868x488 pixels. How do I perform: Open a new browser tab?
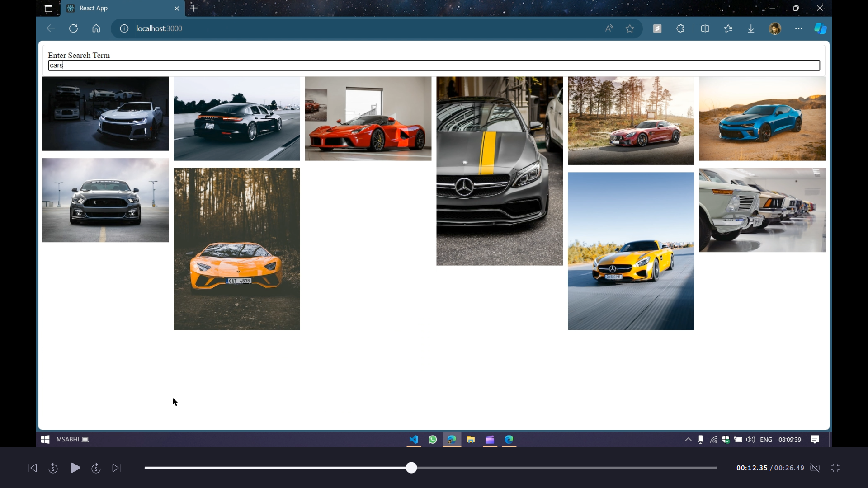[194, 8]
